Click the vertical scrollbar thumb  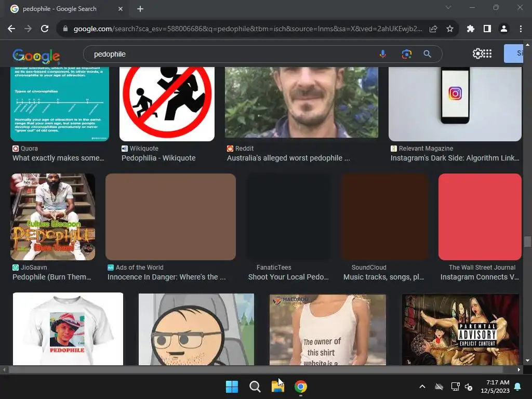point(527,242)
